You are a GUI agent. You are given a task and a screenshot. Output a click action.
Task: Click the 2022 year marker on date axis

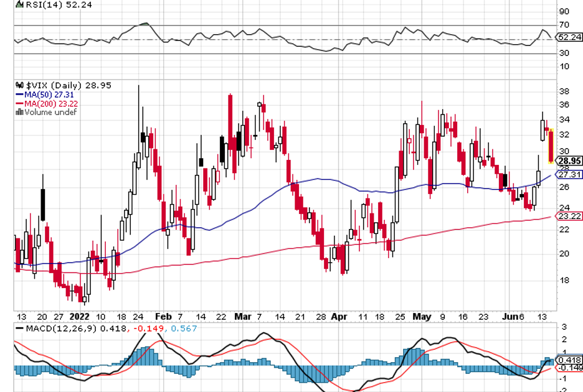(x=81, y=315)
